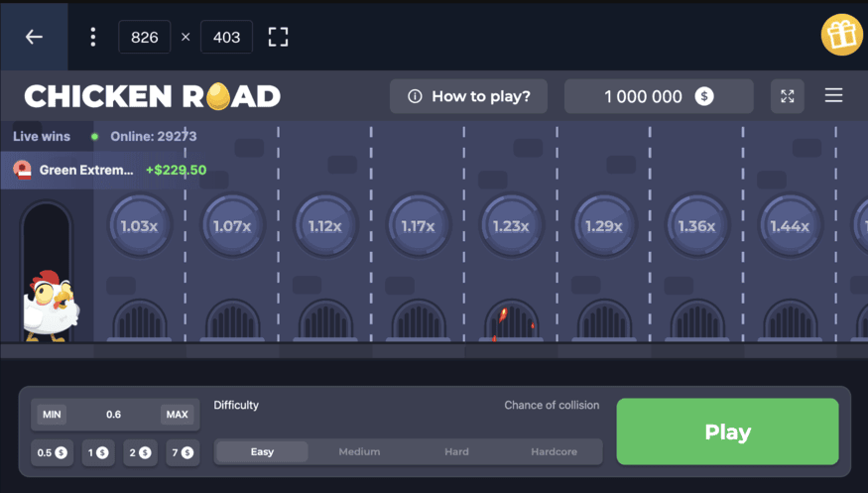The width and height of the screenshot is (868, 493).
Task: Click the height field showing 403
Action: click(x=226, y=37)
